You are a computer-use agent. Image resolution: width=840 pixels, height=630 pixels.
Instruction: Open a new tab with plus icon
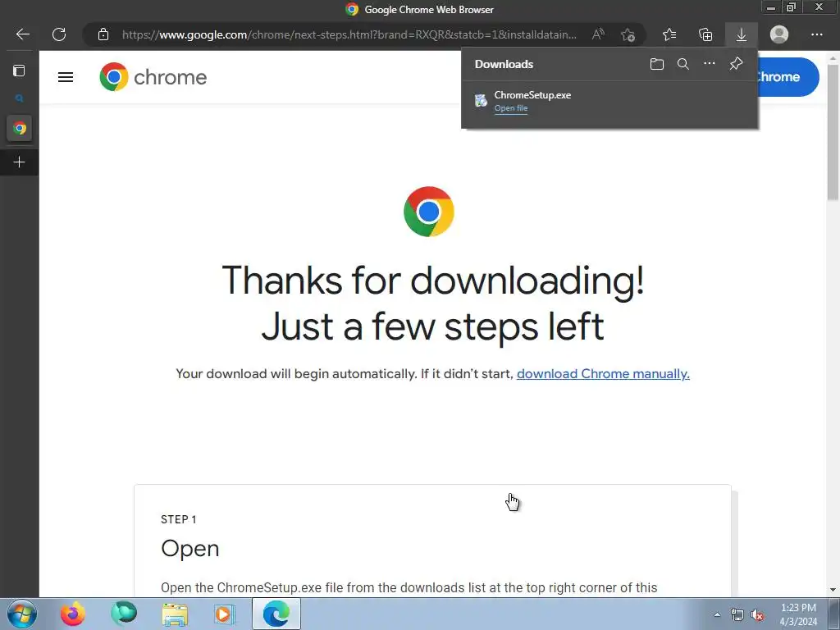20,162
